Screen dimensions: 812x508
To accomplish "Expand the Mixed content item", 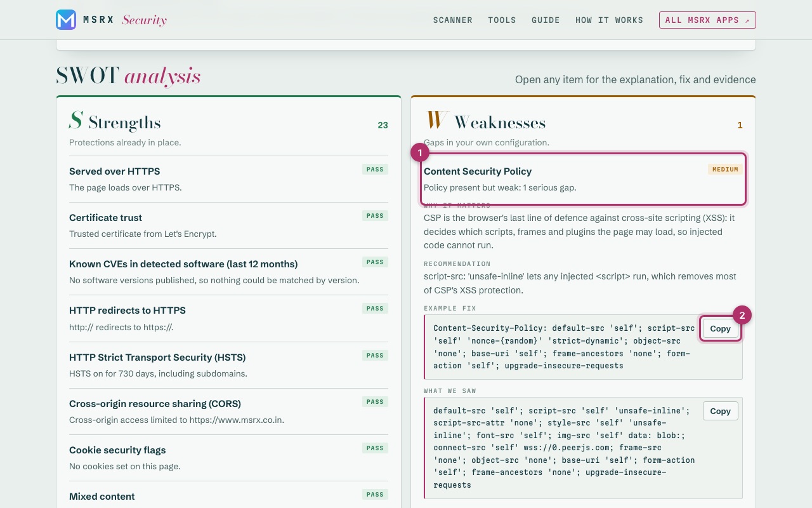I will pyautogui.click(x=228, y=496).
